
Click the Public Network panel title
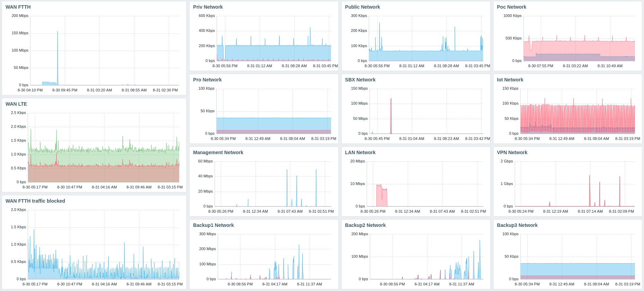tap(363, 7)
